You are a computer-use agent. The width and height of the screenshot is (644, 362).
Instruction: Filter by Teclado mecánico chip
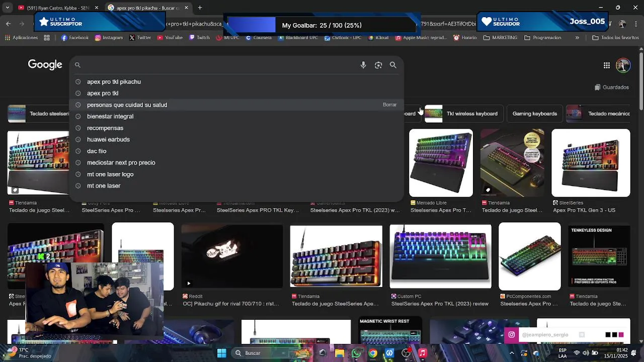point(598,114)
